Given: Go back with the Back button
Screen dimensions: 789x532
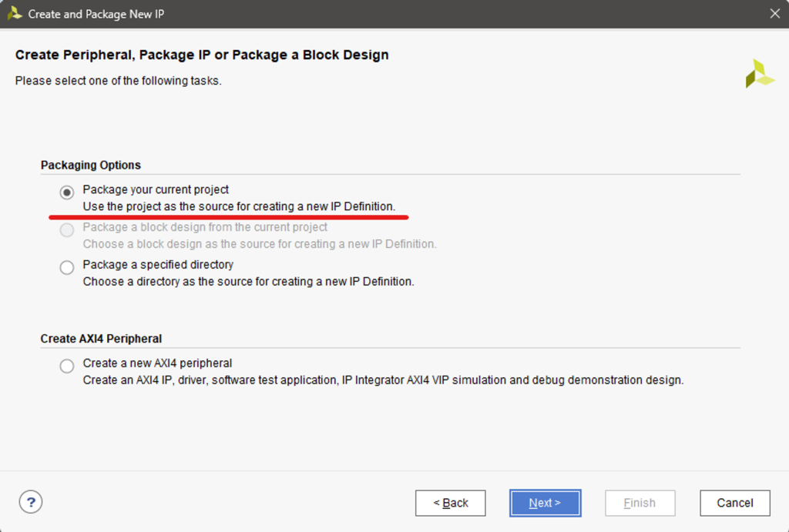Looking at the screenshot, I should click(450, 503).
